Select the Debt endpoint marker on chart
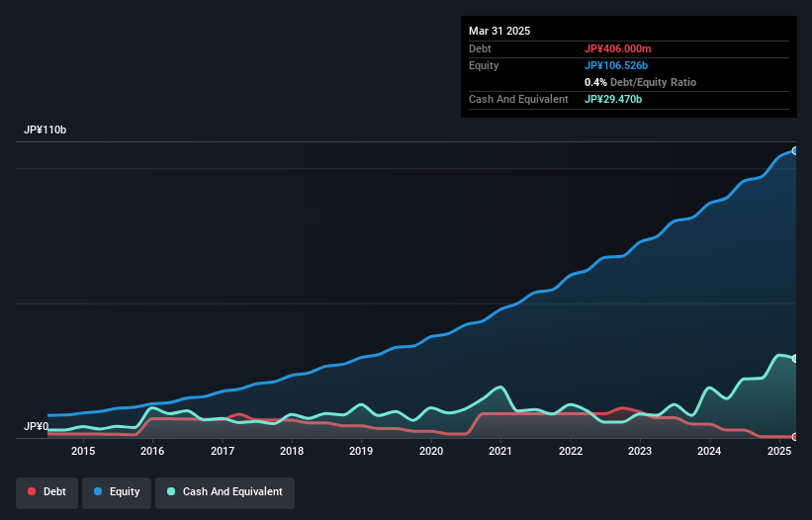 point(795,437)
